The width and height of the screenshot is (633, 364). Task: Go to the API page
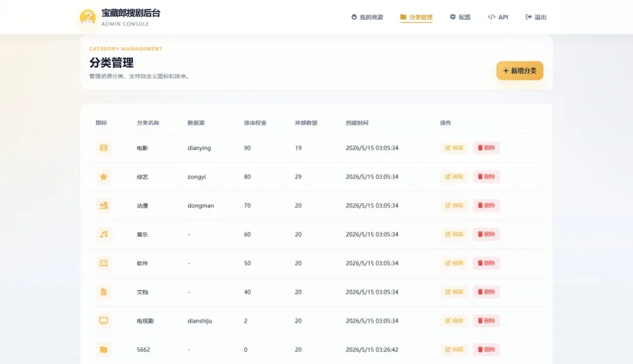[x=498, y=17]
